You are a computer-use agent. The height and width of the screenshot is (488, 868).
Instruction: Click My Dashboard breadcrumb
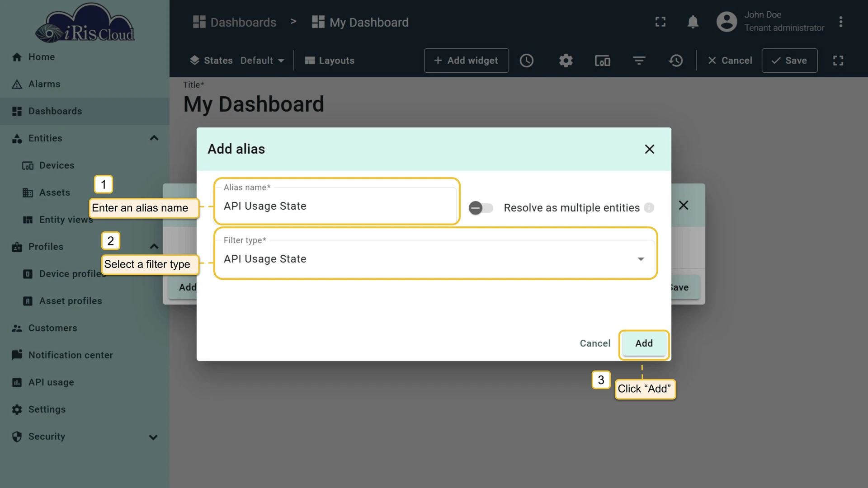coord(360,22)
